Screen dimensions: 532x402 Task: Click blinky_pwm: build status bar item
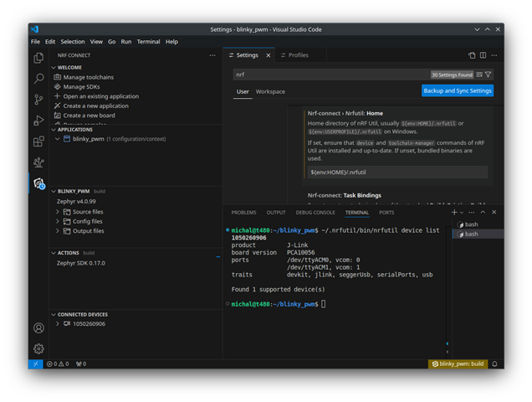click(x=458, y=364)
